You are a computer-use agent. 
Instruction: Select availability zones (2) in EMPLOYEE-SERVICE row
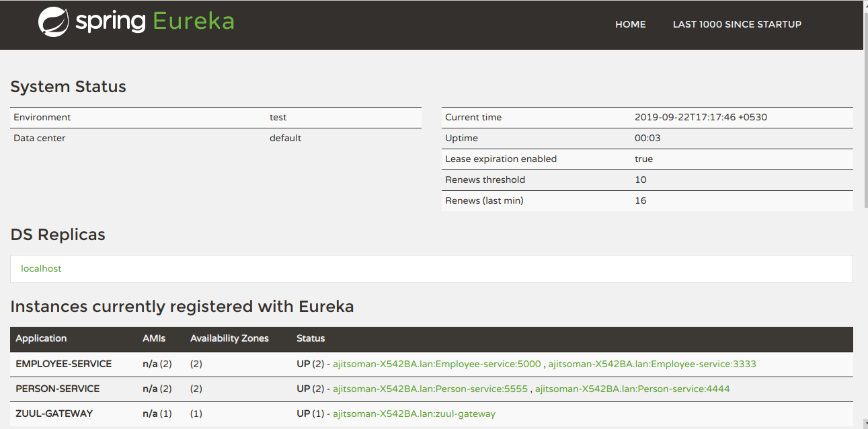(196, 364)
